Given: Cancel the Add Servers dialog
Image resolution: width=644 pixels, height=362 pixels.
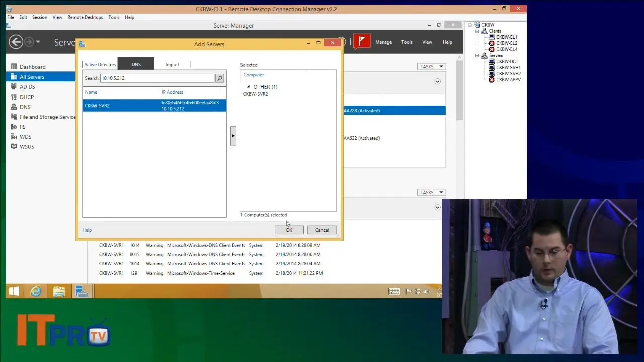Looking at the screenshot, I should coord(322,230).
